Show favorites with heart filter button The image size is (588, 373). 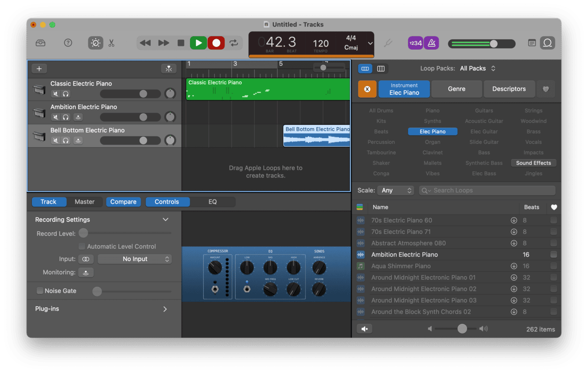point(546,89)
